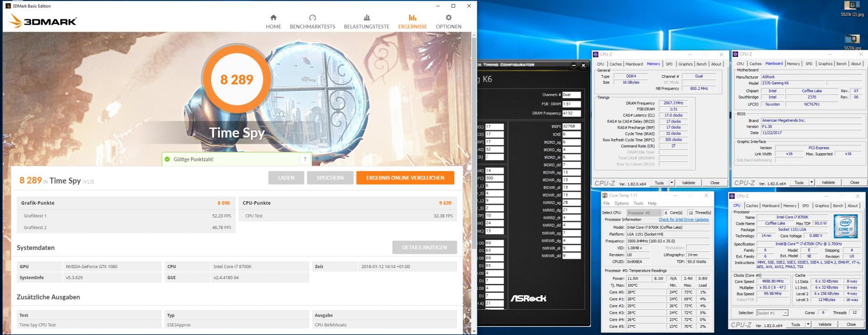Open Benchmarktests in 3DMark
The height and width of the screenshot is (335, 868).
(x=312, y=21)
